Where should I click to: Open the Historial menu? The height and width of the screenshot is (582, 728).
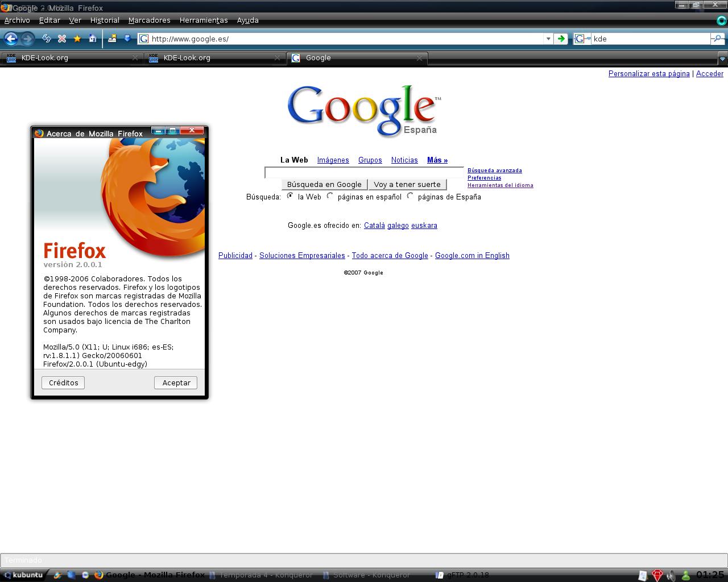[105, 20]
